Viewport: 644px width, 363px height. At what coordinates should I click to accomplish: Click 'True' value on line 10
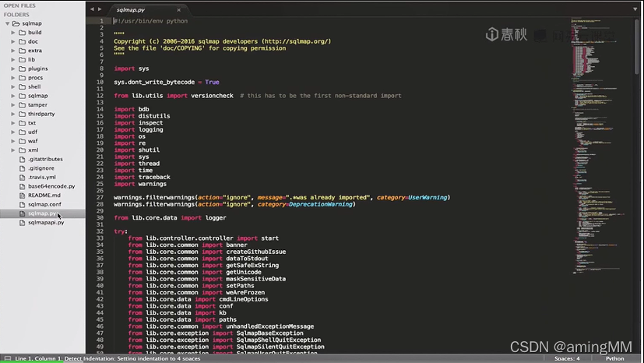click(212, 82)
